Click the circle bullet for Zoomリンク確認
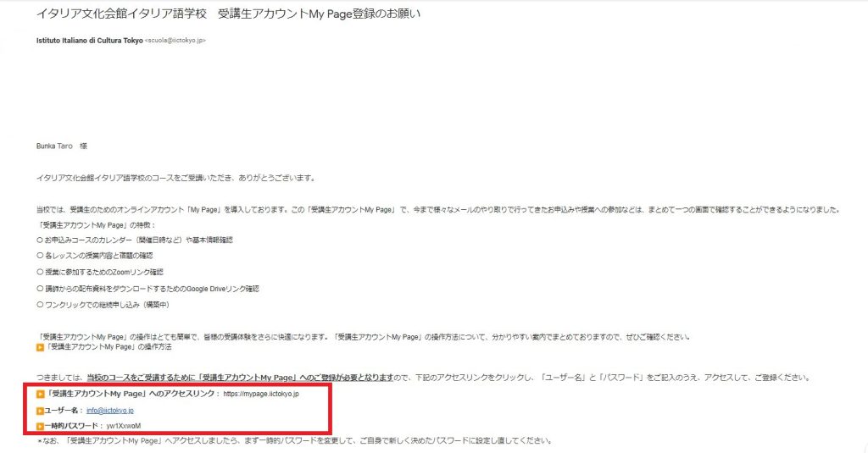Screen dimensions: 868x453 (x=40, y=272)
